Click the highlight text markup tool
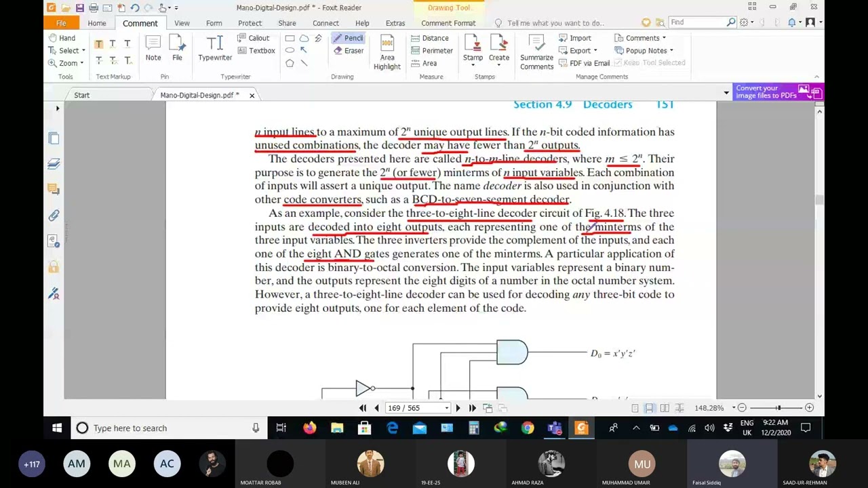The width and height of the screenshot is (868, 488). pos(99,44)
